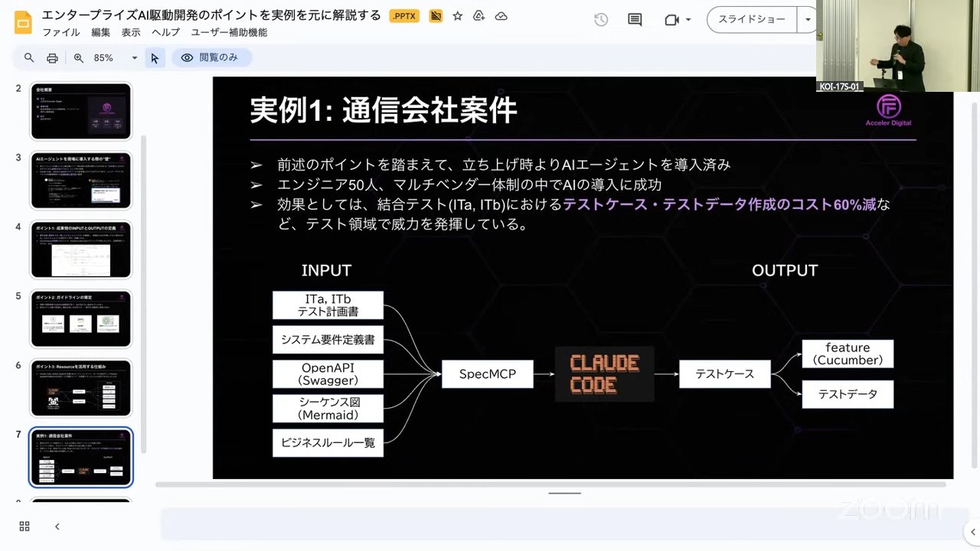Toggle the 閲覧のみ view-only mode
The width and height of the screenshot is (980, 551).
pyautogui.click(x=211, y=57)
